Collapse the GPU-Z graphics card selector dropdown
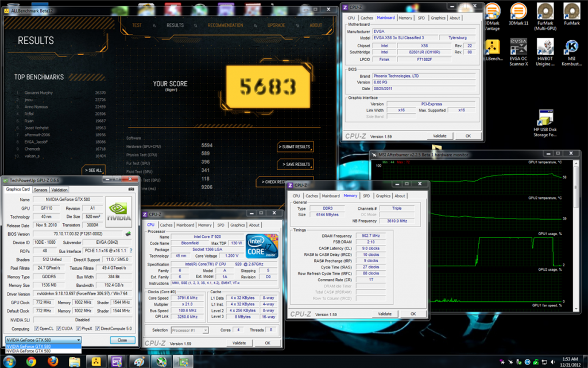 click(78, 340)
